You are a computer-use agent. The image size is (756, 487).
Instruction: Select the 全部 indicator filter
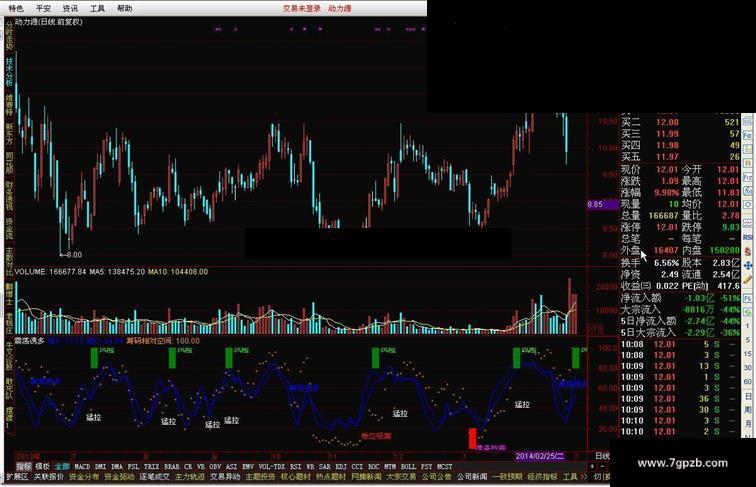(x=62, y=466)
